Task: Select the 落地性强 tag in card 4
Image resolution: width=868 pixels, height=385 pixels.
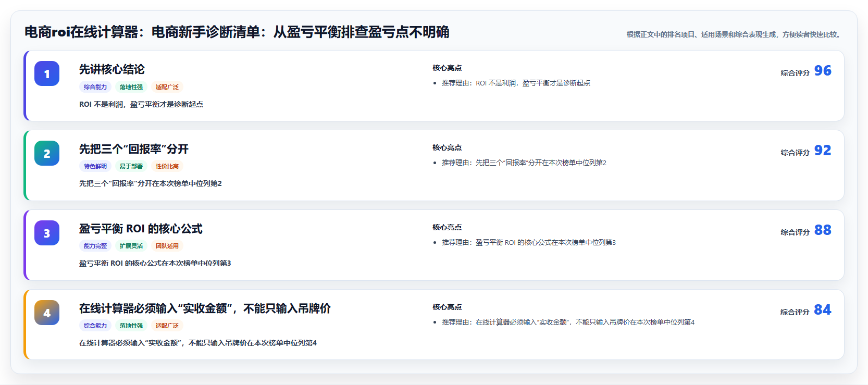Action: 131,326
